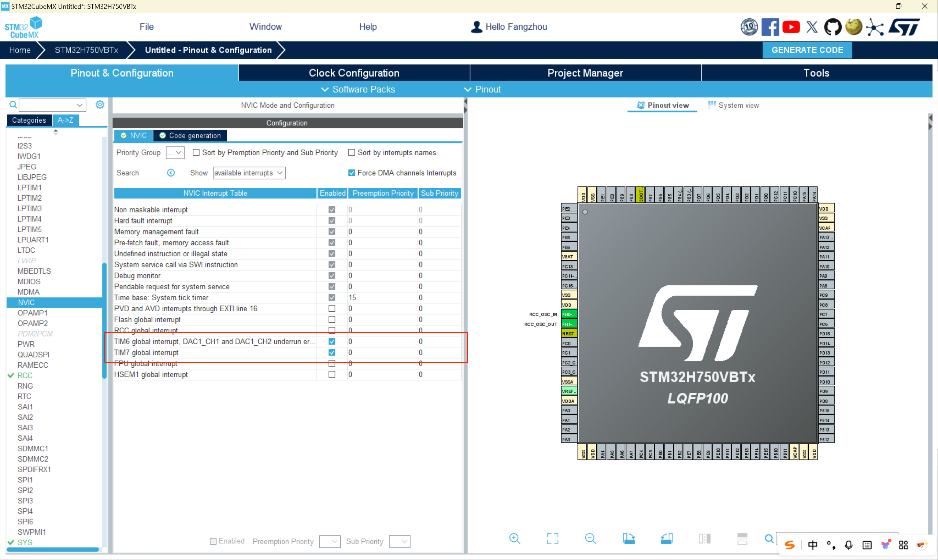The height and width of the screenshot is (560, 938).
Task: Go to Home breadcrumb
Action: [x=20, y=50]
